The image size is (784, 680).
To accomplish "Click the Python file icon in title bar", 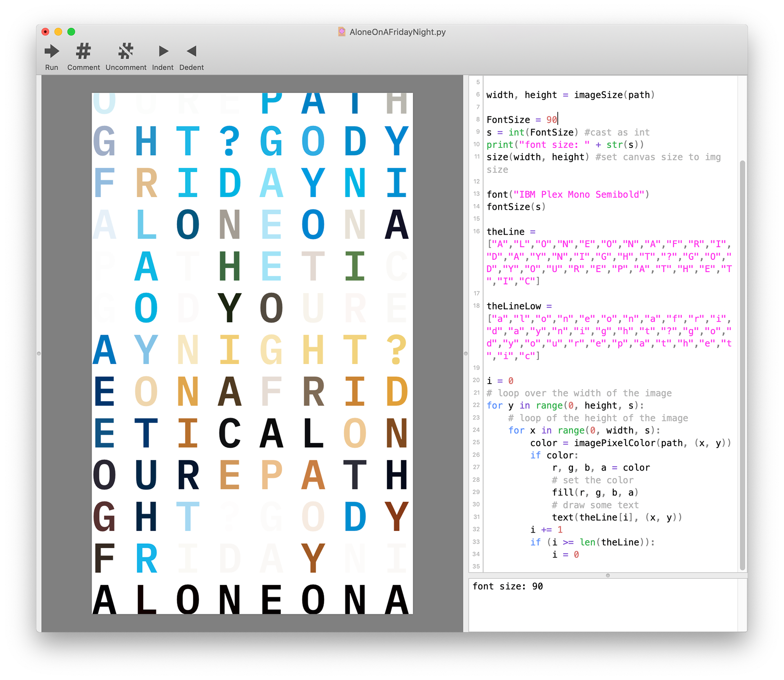I will point(342,32).
